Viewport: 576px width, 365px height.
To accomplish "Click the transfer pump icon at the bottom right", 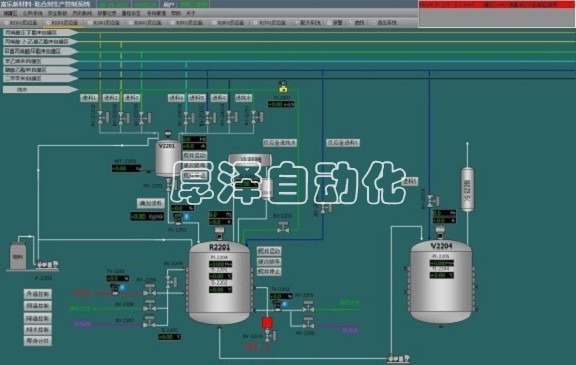I will (x=399, y=358).
